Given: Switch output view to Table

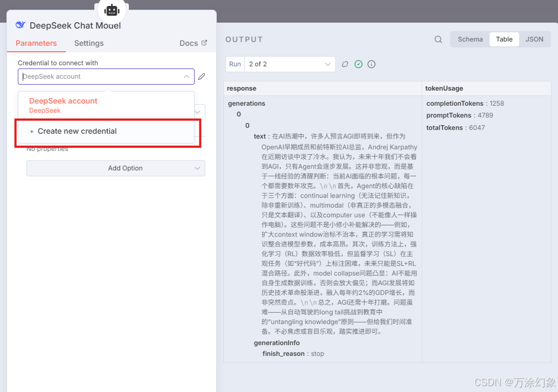Looking at the screenshot, I should click(504, 39).
